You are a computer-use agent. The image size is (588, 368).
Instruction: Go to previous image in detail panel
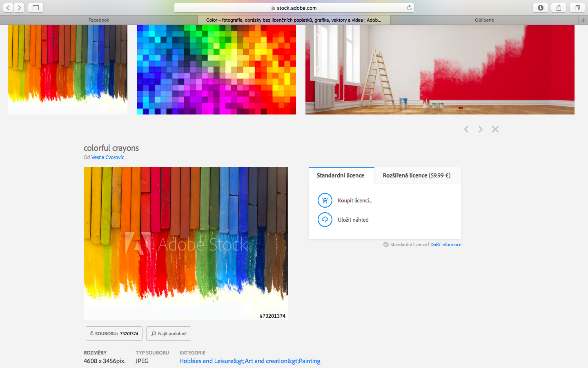466,129
